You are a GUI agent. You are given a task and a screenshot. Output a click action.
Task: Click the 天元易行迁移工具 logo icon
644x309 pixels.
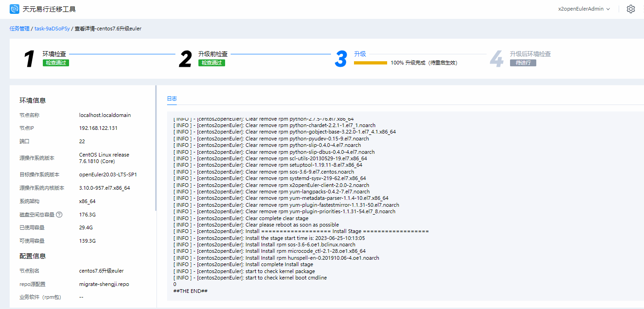point(15,9)
